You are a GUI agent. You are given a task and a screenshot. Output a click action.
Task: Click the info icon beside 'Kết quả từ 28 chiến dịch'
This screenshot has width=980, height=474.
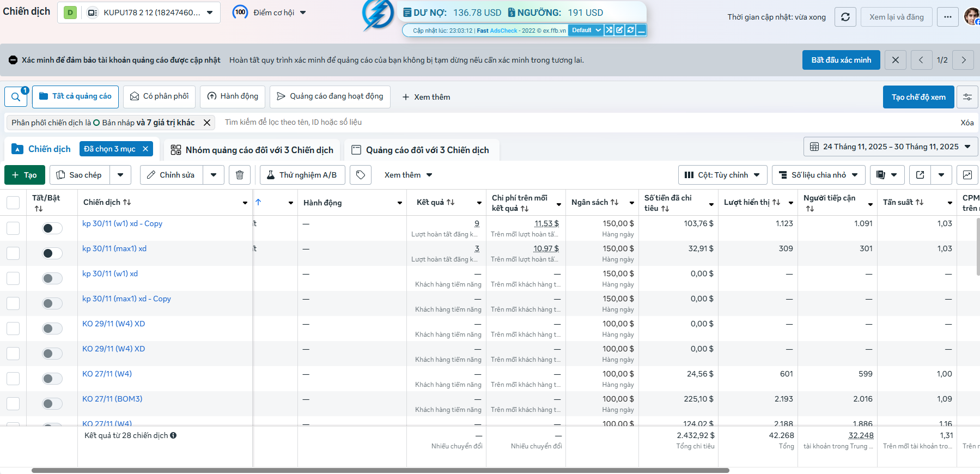click(173, 435)
